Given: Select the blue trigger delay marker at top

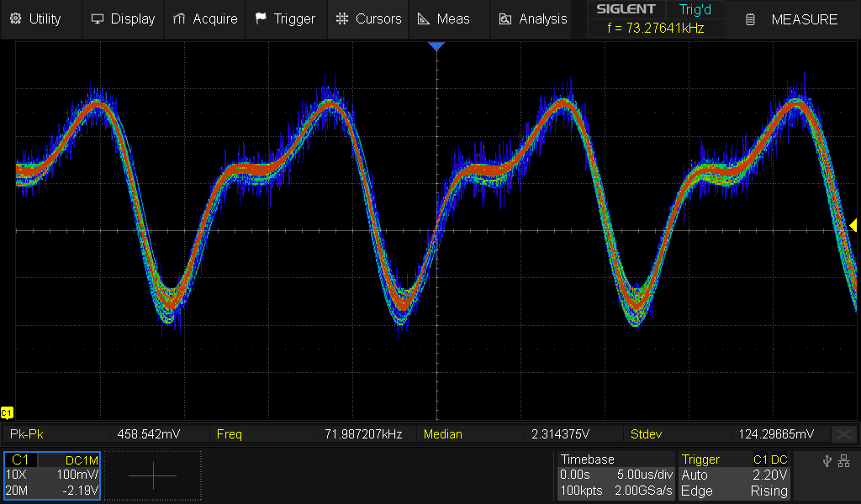Looking at the screenshot, I should coord(436,46).
